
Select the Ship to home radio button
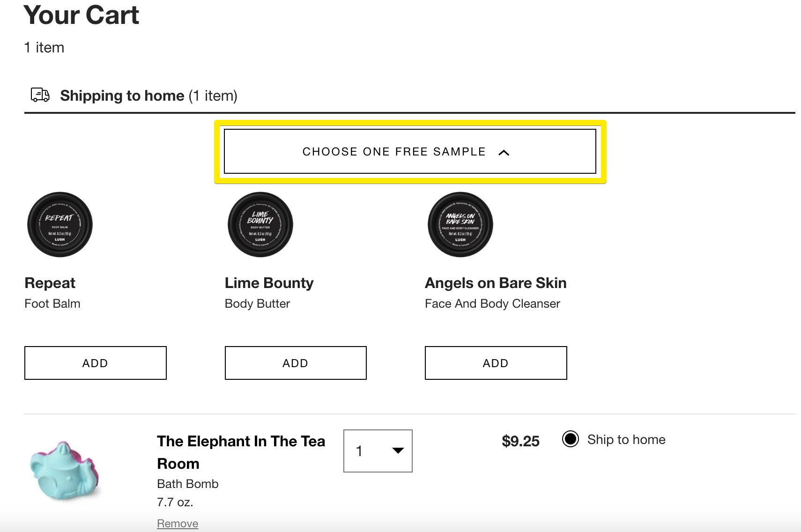click(571, 439)
